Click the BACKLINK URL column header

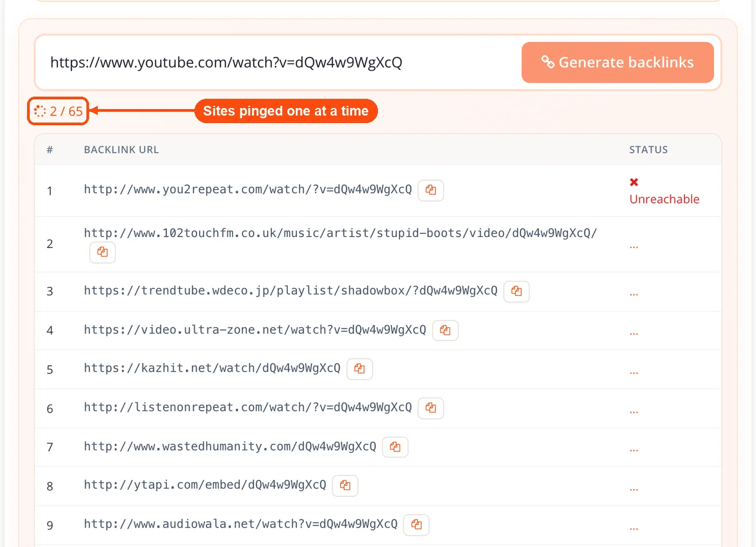pyautogui.click(x=122, y=150)
